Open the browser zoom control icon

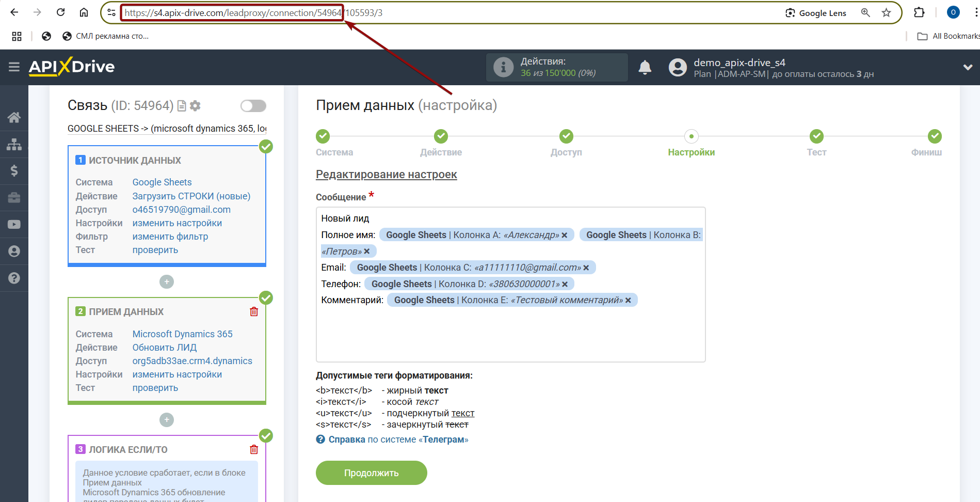865,13
